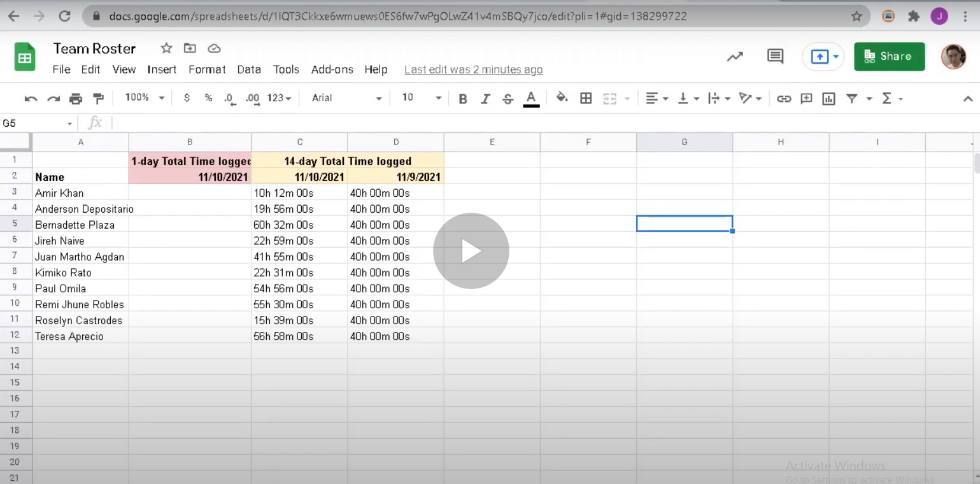The image size is (980, 484).
Task: Toggle bold formatting
Action: point(463,99)
